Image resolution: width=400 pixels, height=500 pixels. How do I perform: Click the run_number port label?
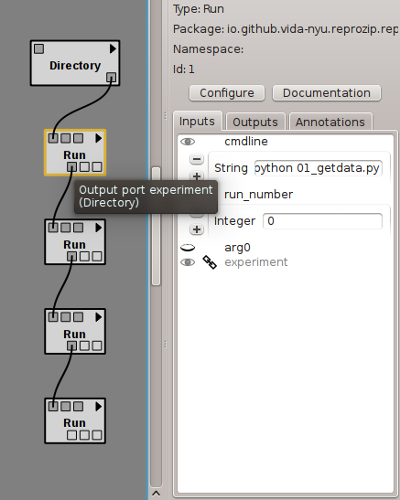259,194
